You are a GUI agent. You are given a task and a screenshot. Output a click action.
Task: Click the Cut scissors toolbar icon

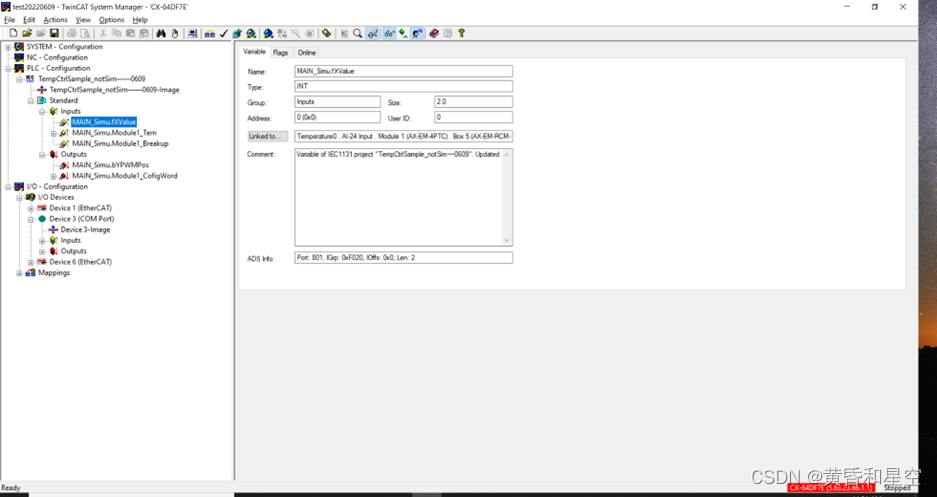coord(103,33)
